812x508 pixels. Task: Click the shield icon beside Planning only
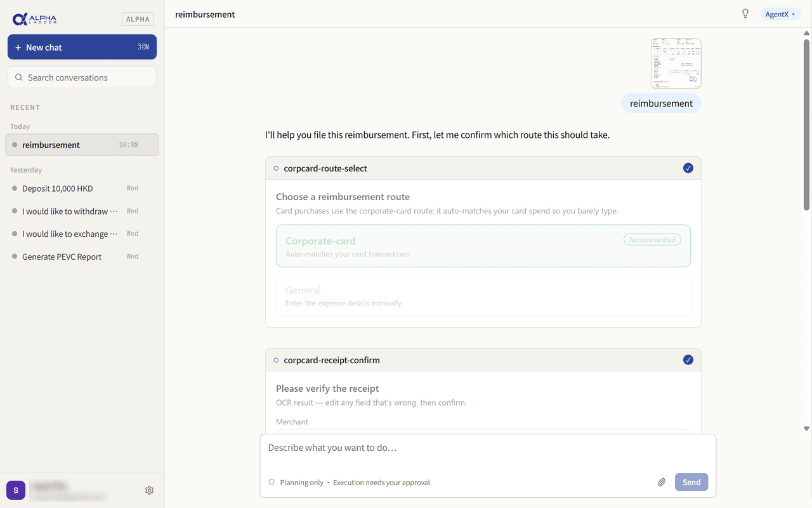point(272,483)
